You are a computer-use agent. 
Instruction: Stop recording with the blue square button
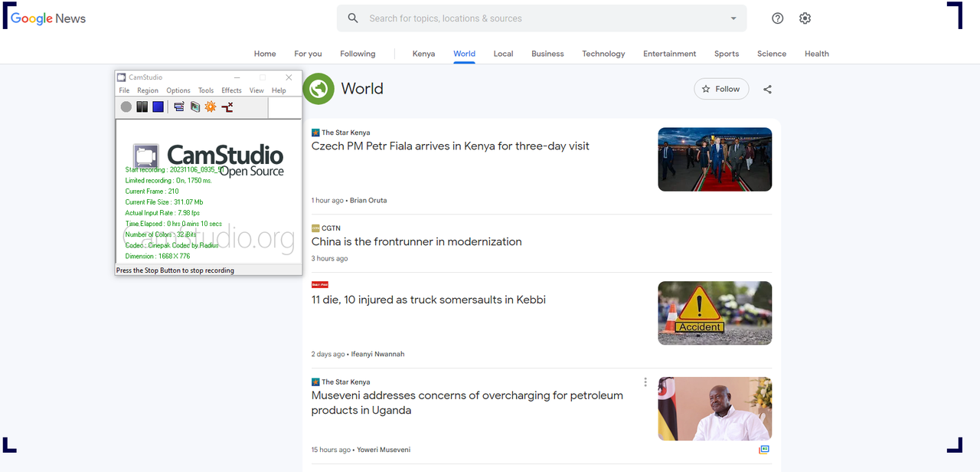point(158,107)
